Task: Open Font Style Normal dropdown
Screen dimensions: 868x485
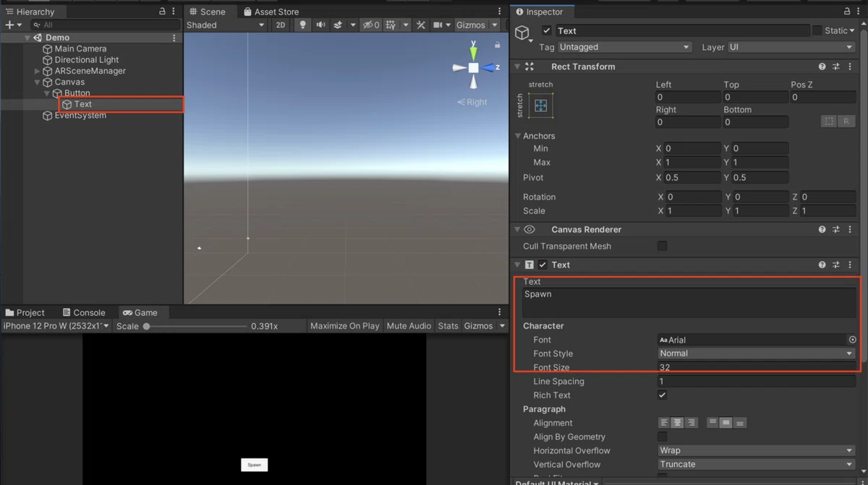Action: click(756, 353)
